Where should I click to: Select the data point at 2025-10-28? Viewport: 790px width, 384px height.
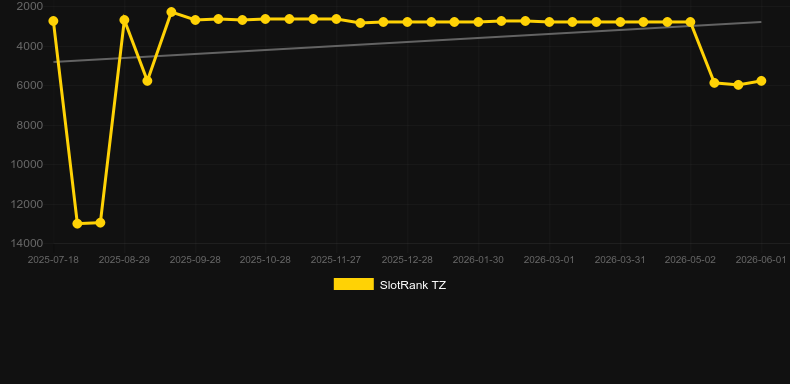pos(266,19)
